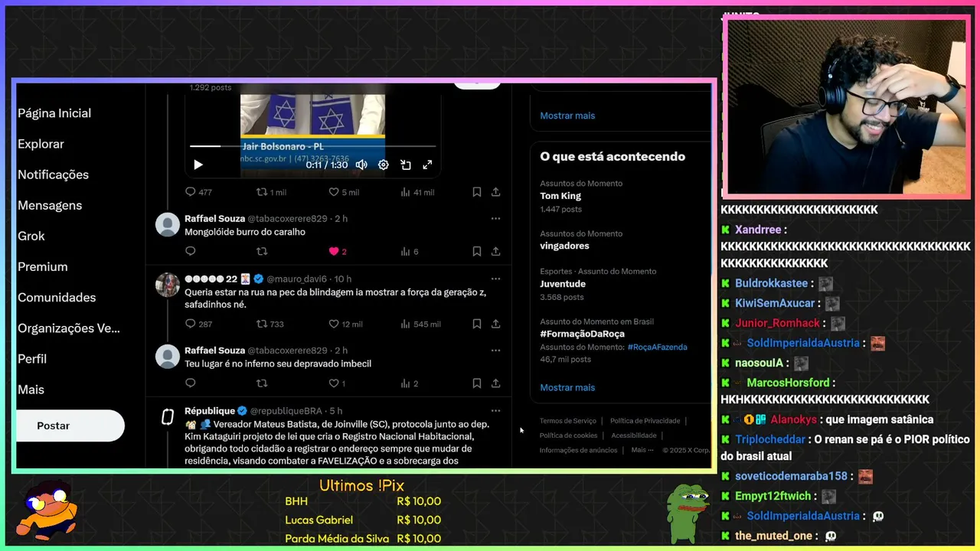This screenshot has height=551, width=980.
Task: Reply to 'Mongolóide burro' comment
Action: tap(191, 251)
